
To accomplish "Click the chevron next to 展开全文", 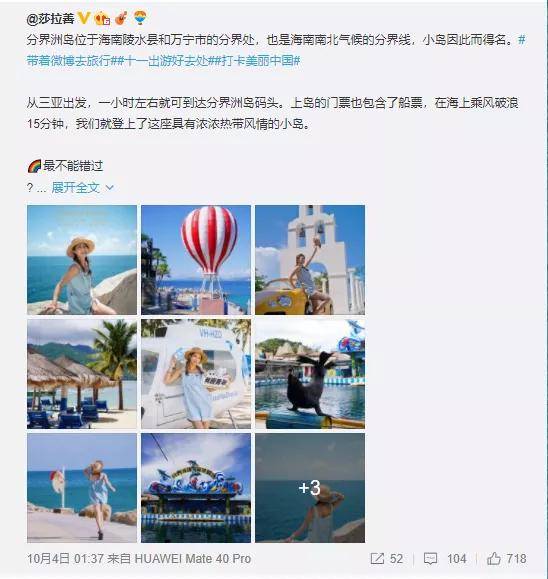I will pyautogui.click(x=109, y=188).
